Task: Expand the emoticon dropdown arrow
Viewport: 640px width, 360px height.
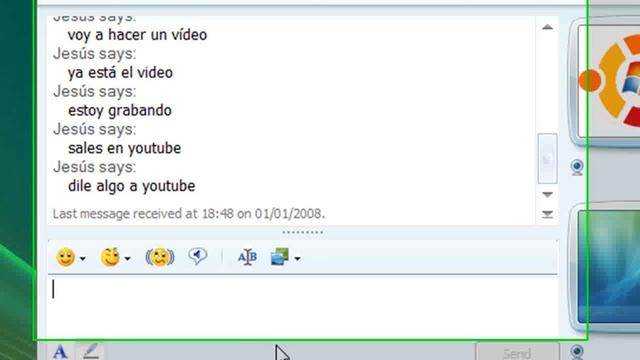Action: [x=83, y=258]
